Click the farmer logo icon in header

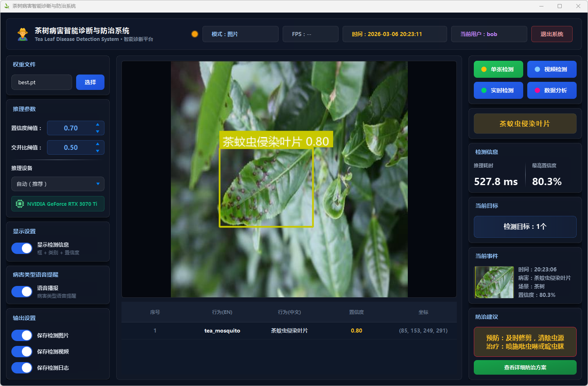coord(23,34)
